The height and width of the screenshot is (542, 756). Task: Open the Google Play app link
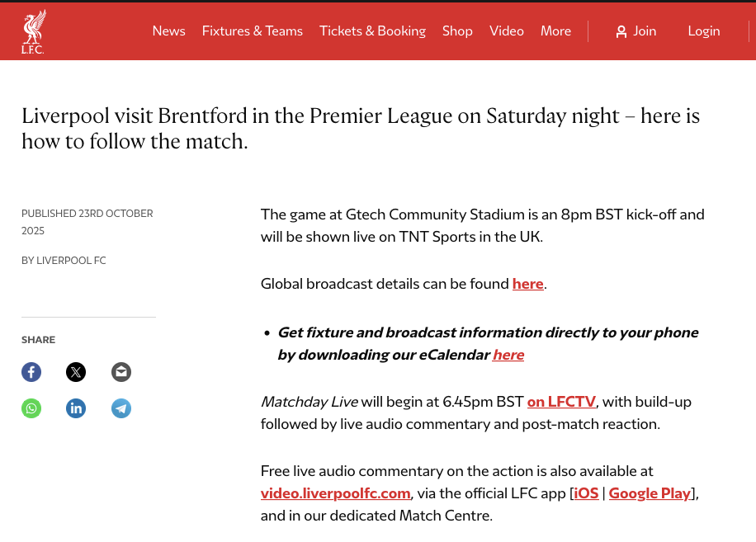(x=650, y=493)
